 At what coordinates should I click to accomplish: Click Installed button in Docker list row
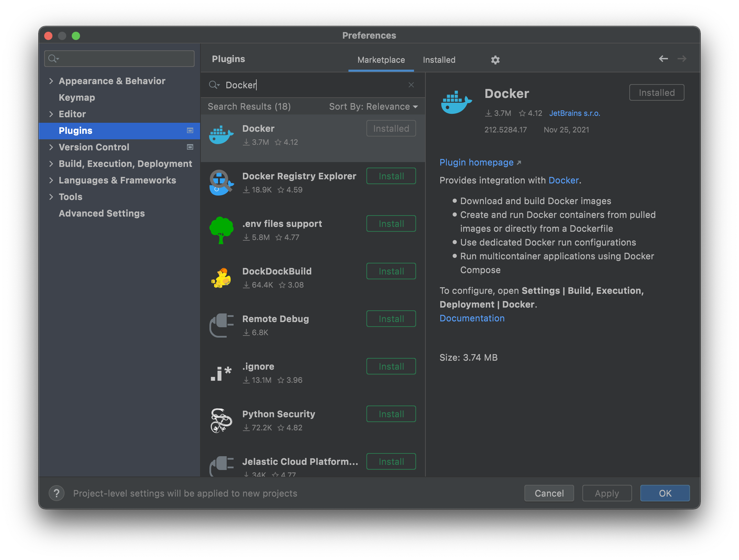point(391,128)
